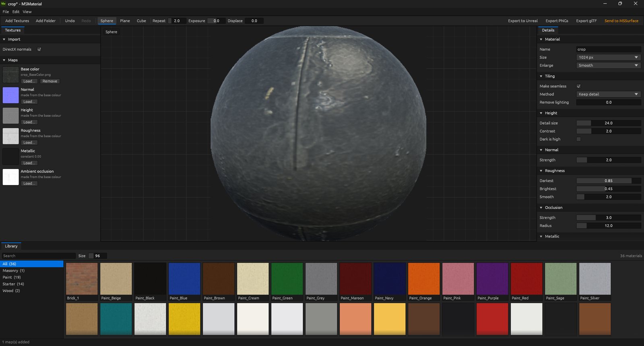Click the library Search field
This screenshot has height=346, width=644.
click(38, 256)
